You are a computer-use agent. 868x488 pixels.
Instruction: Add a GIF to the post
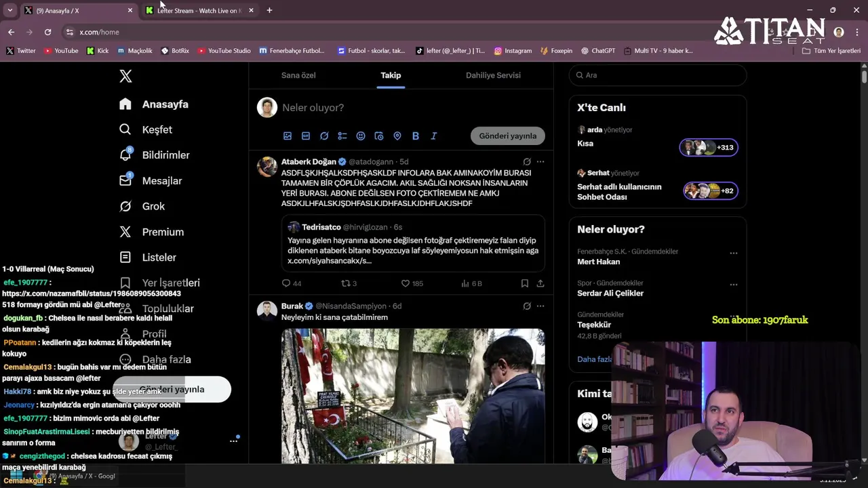click(306, 136)
